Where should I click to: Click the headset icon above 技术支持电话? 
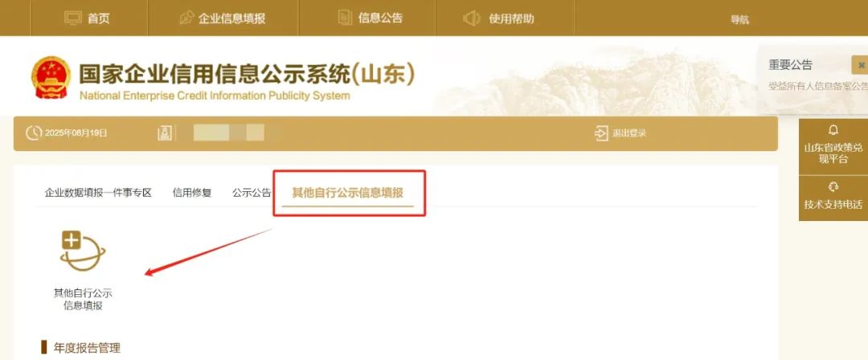[833, 186]
